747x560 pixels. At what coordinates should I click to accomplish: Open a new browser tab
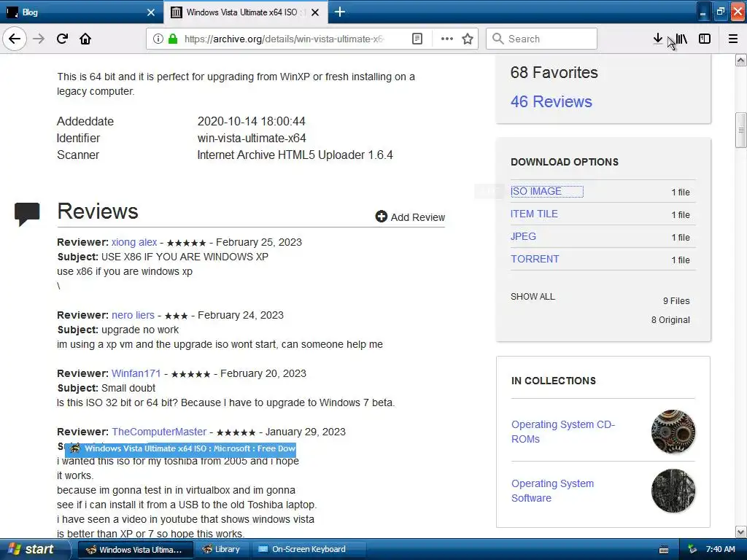tap(340, 12)
